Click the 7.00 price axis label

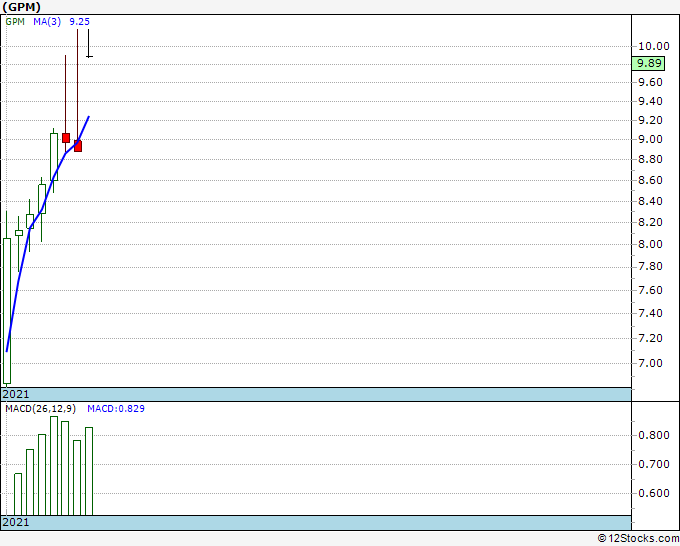650,363
